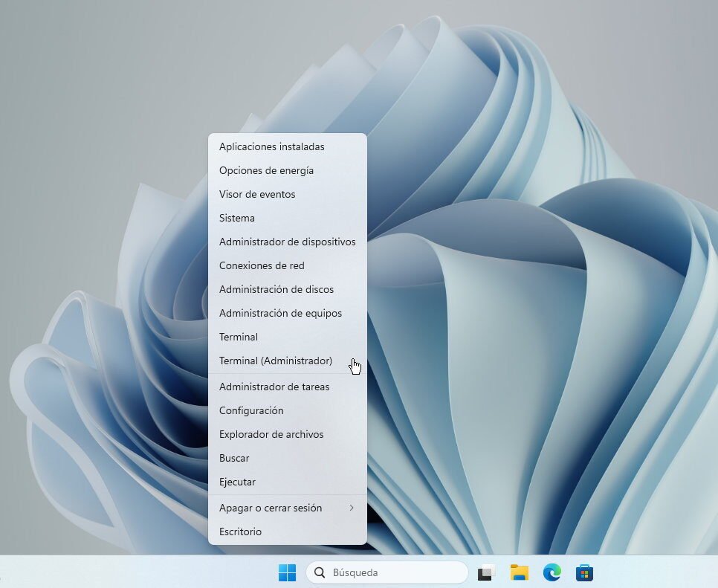Open the Microsoft Store app

[585, 572]
